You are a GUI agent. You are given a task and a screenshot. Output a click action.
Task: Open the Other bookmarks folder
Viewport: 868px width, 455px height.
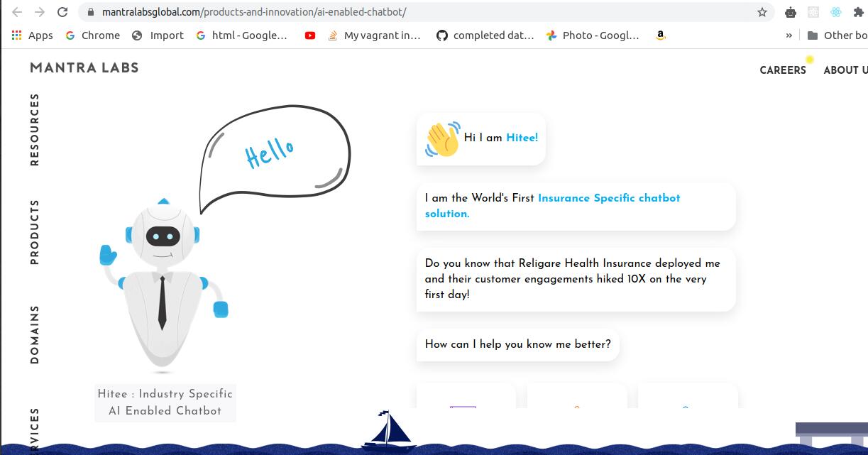coord(837,35)
